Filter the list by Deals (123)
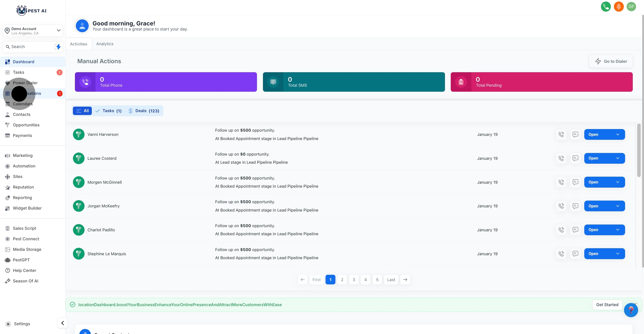The image size is (644, 334). click(144, 111)
